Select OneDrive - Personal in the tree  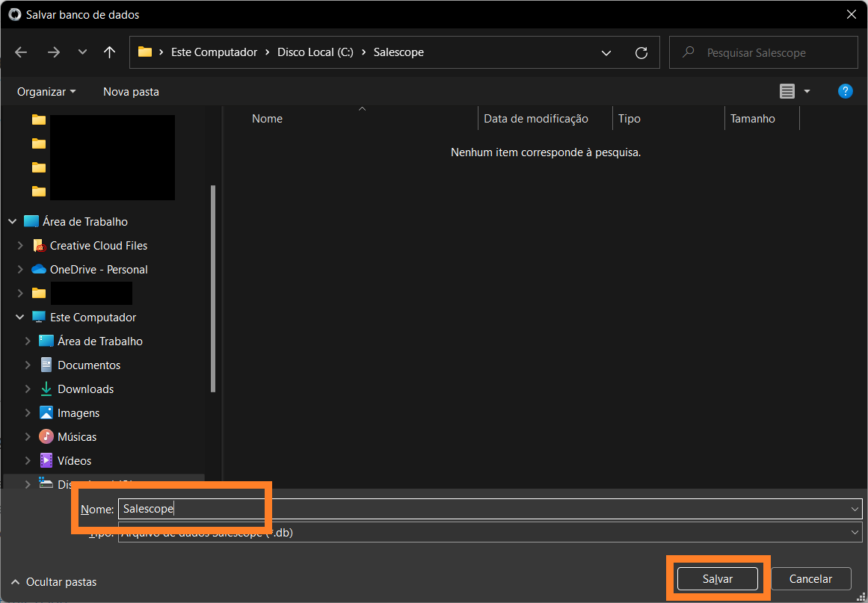(99, 270)
